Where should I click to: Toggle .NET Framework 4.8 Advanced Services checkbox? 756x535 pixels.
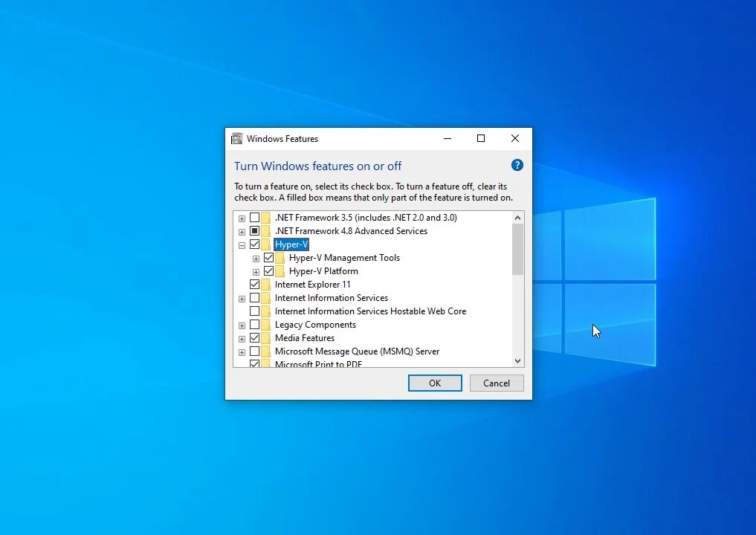[254, 231]
